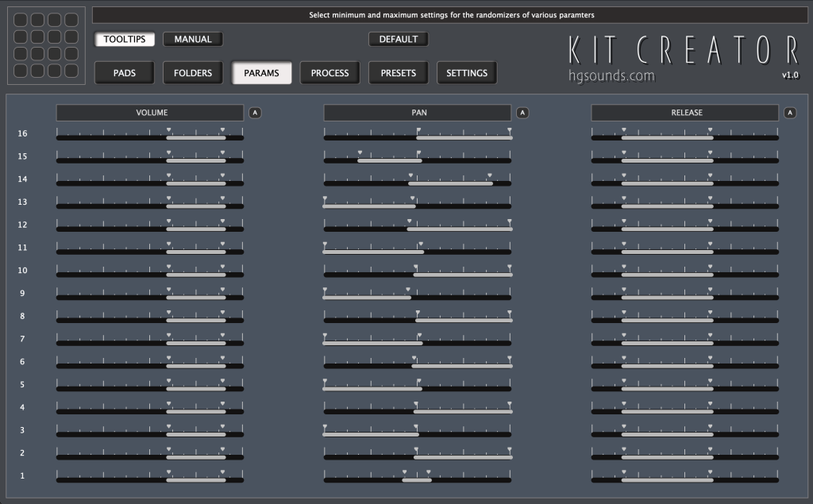The image size is (813, 504).
Task: Click the minimum handle of Volume slider 16
Action: (168, 130)
